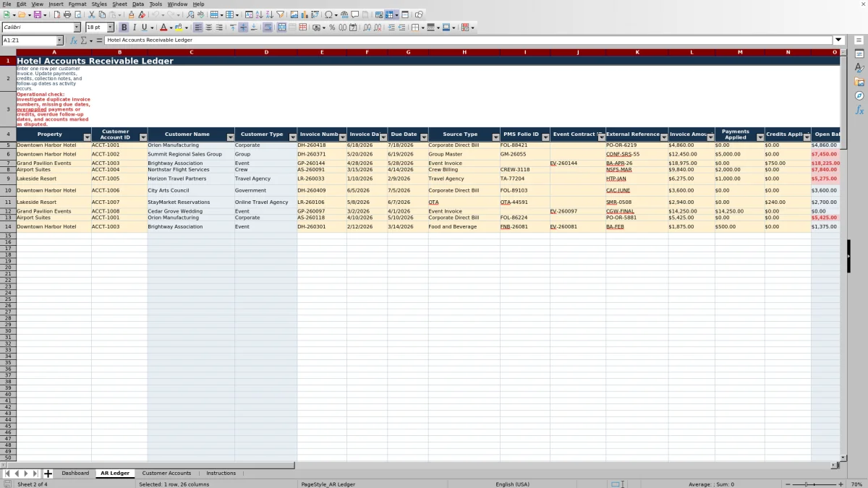
Task: Open the Due Date filter dropdown
Action: coord(424,137)
